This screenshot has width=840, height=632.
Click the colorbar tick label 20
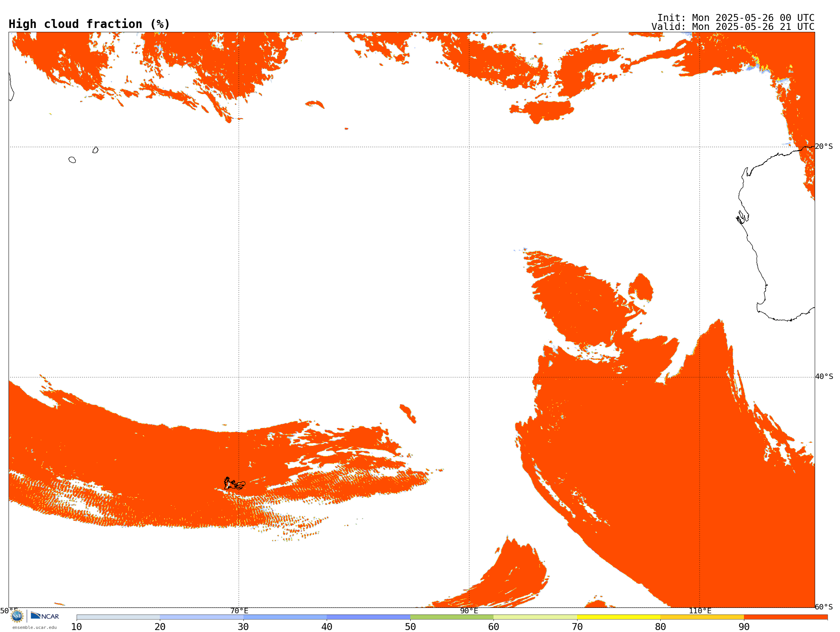coord(160,627)
